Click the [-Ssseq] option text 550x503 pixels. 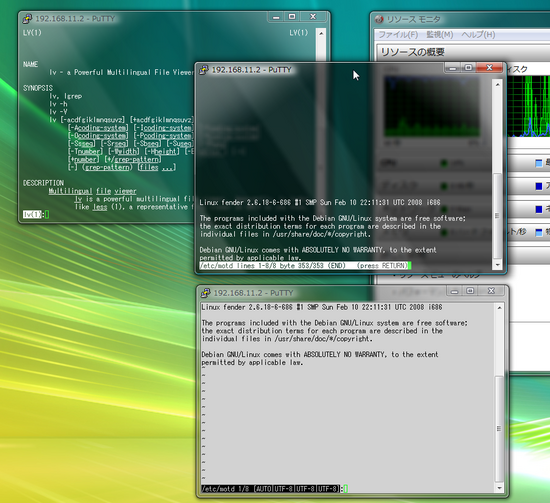(81, 143)
